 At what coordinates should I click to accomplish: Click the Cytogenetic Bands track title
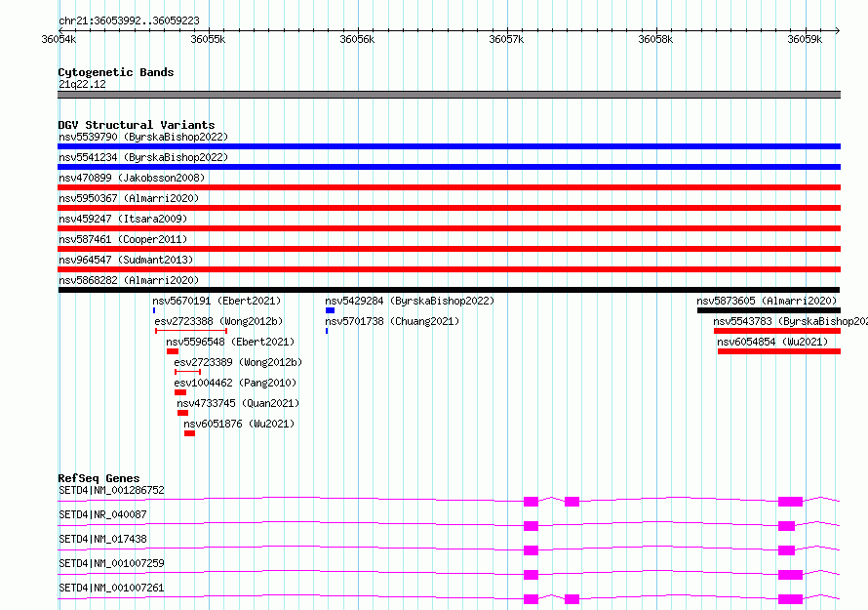(x=116, y=72)
